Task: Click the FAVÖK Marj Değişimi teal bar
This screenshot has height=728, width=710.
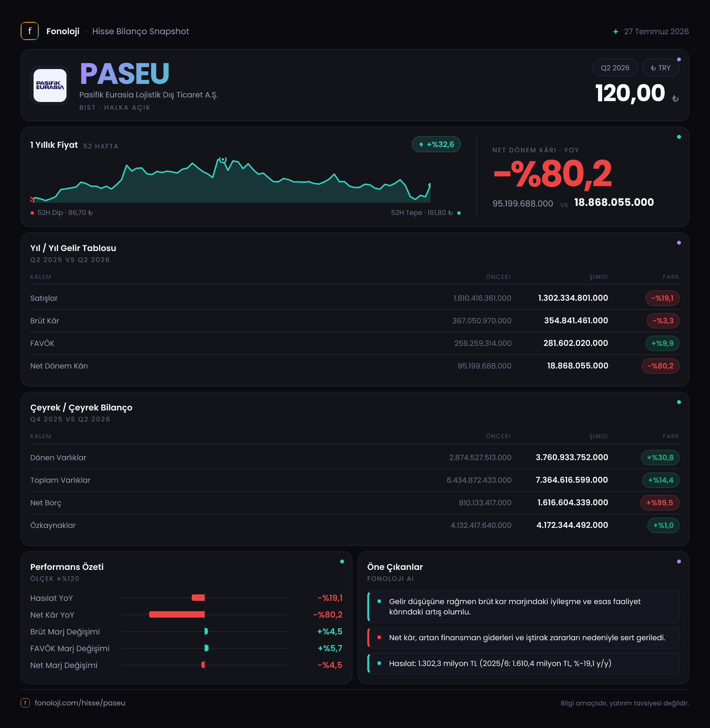Action: pos(207,648)
